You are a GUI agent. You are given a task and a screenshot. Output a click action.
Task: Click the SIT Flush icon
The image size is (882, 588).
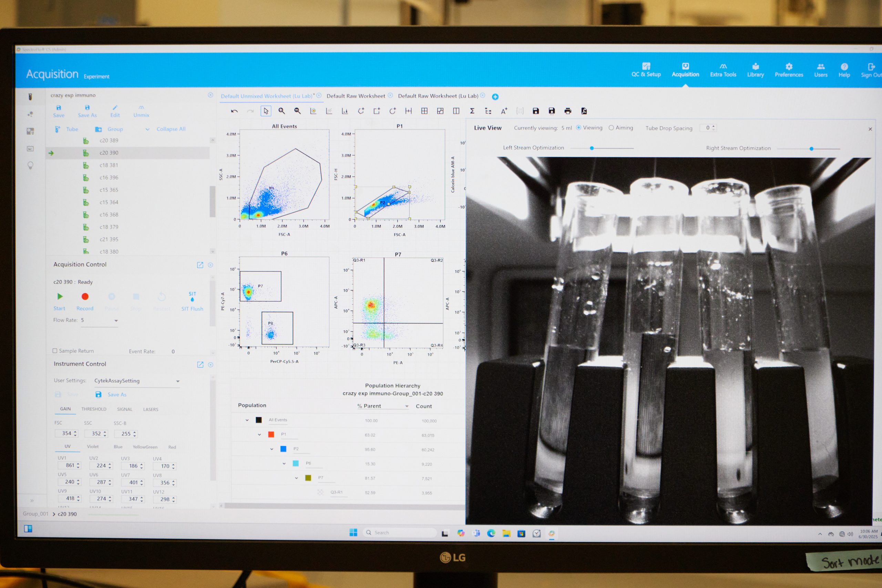tap(192, 297)
